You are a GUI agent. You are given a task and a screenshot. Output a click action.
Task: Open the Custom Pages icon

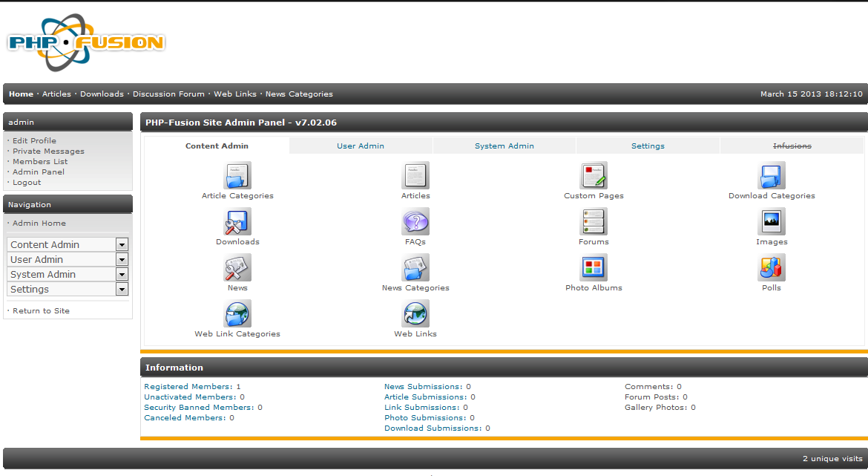pyautogui.click(x=594, y=176)
